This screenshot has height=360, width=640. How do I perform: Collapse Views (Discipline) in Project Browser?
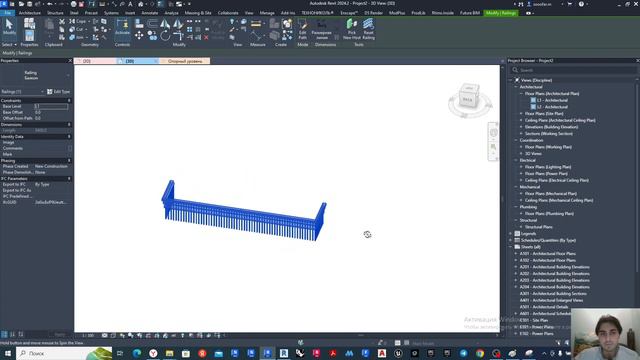(511, 80)
